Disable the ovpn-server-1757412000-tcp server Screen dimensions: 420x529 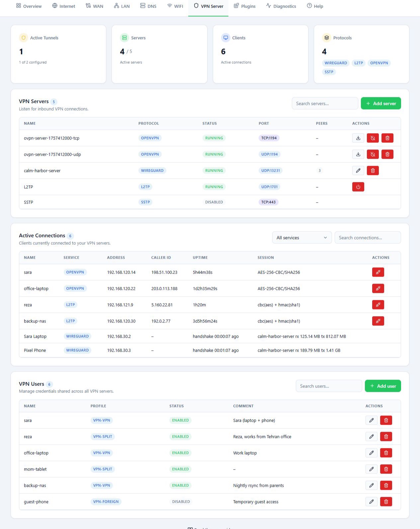(373, 138)
